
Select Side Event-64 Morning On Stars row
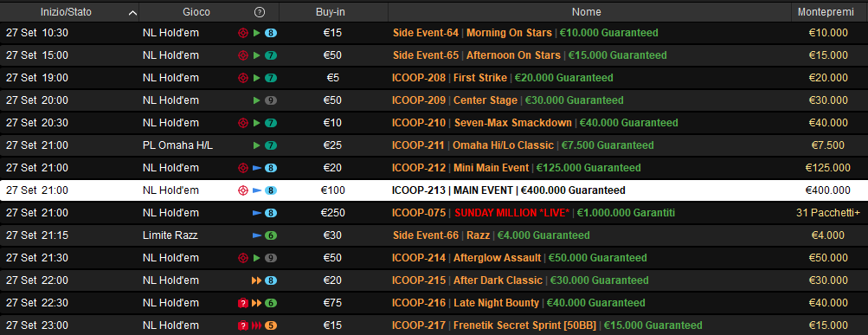click(434, 33)
